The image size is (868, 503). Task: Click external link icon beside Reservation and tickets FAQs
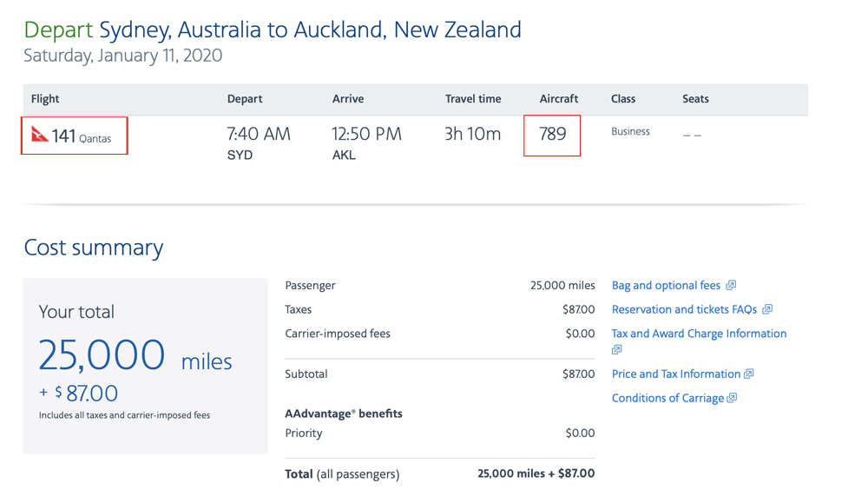767,309
